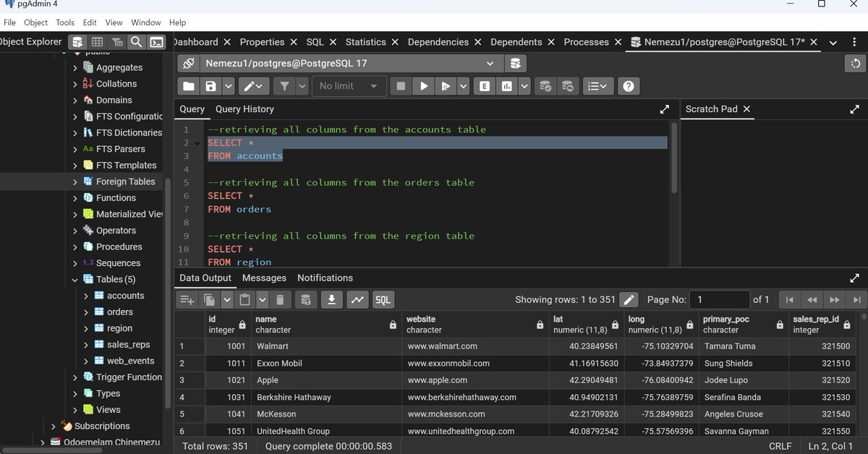Open the Query Tool icon in Object Explorer

pos(77,42)
